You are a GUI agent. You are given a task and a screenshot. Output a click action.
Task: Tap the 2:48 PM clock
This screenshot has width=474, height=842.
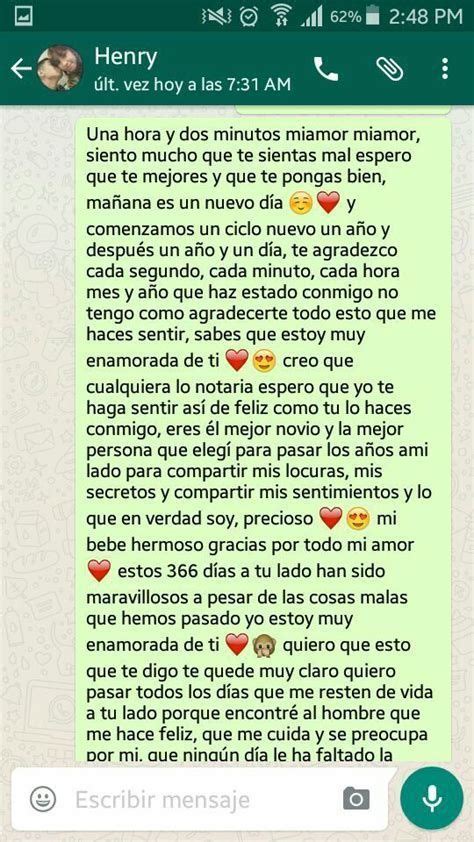[x=426, y=17]
